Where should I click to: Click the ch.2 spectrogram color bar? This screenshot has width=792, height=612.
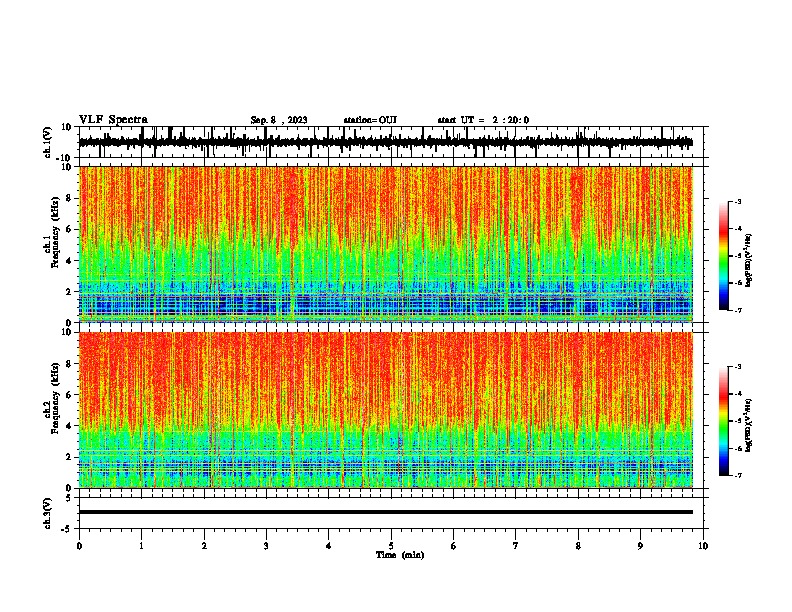(x=723, y=421)
